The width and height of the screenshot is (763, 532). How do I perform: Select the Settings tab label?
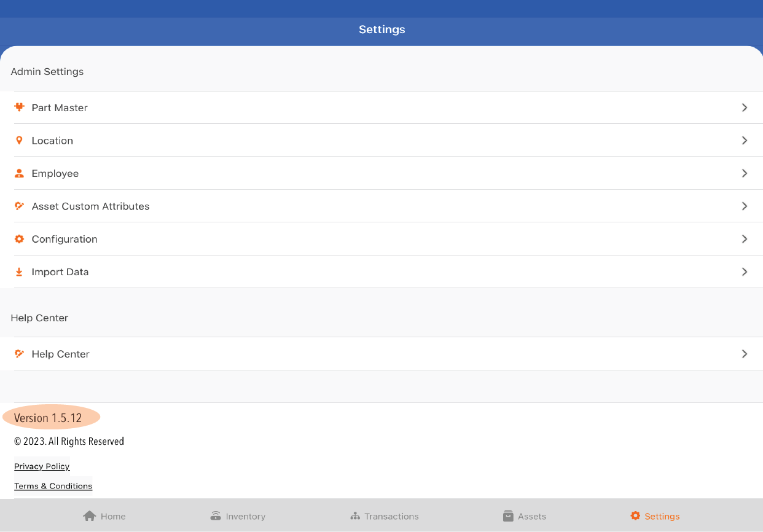(662, 517)
